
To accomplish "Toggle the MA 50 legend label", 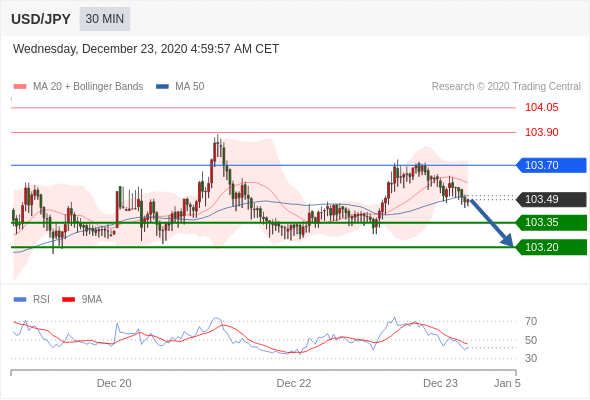I will 190,87.
